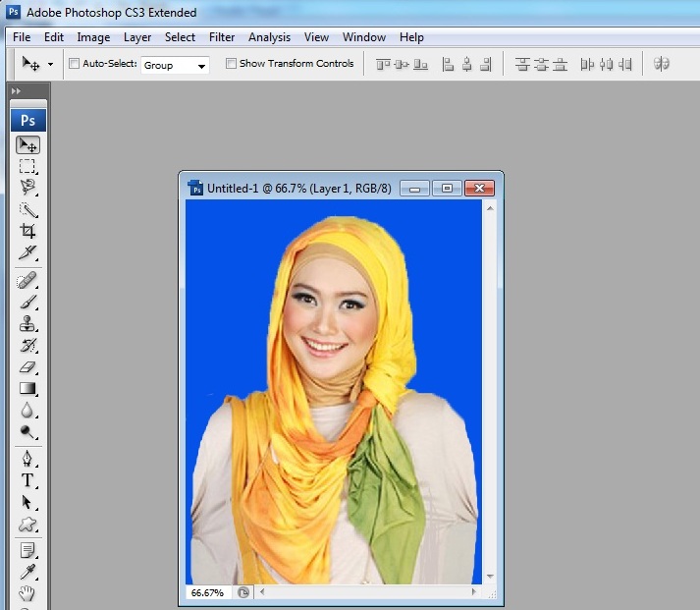The height and width of the screenshot is (610, 700).
Task: Select the Slice tool
Action: coord(27,252)
